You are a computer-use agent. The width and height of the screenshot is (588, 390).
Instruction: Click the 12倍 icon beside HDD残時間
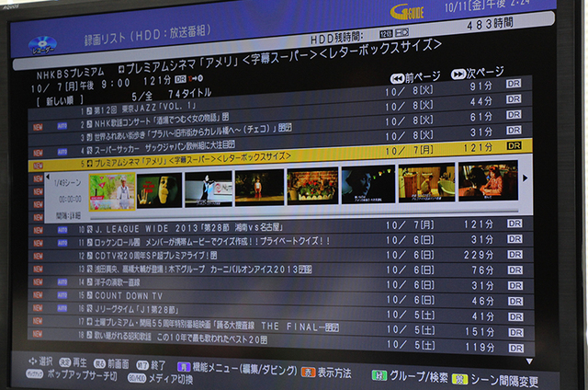click(x=386, y=34)
